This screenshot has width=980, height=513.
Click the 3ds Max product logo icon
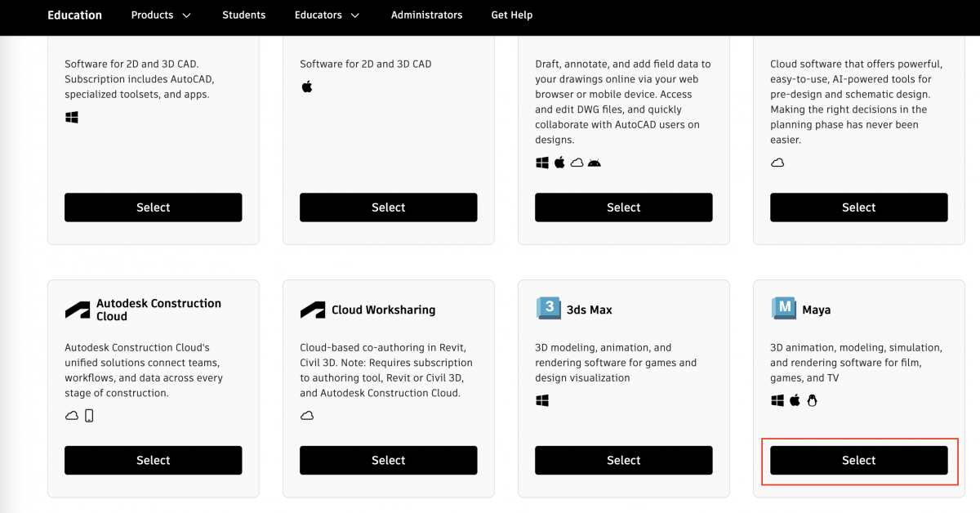coord(548,309)
